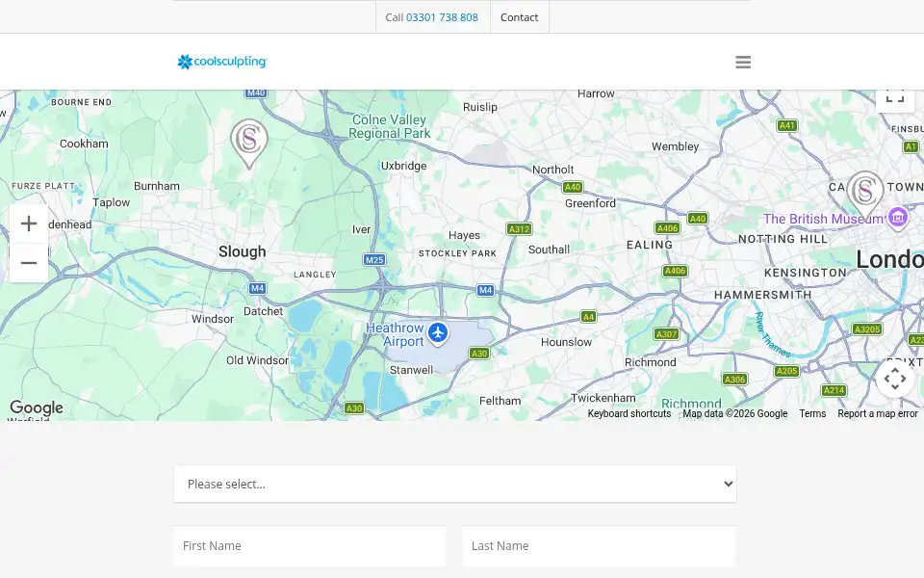Click the Stanwell map label
924x578 pixels.
click(x=411, y=370)
